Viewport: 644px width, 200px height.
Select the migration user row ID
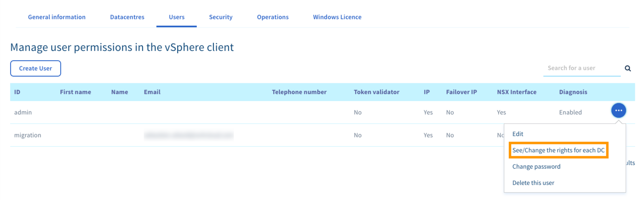pyautogui.click(x=28, y=135)
